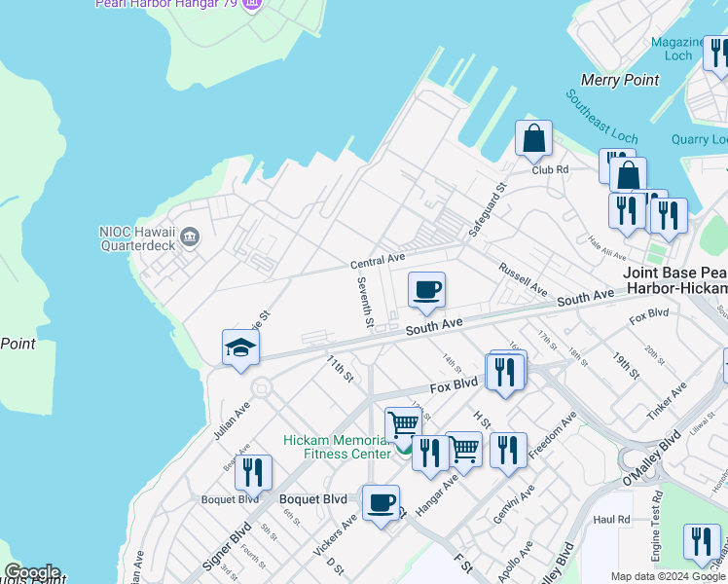Screen dimensions: 728x584
Task: Click the NIOC Hawaii Quarterdeck pin icon
Action: [x=190, y=237]
